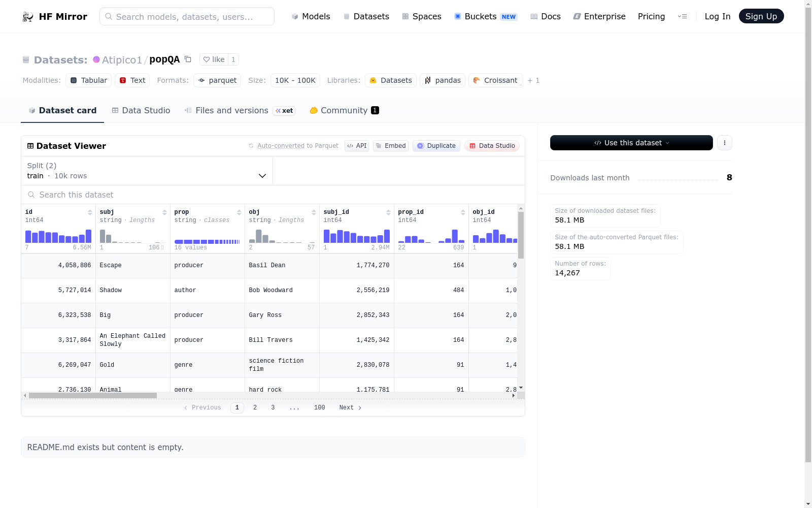Sort the subj_id column
This screenshot has width=812, height=508.
tap(388, 212)
